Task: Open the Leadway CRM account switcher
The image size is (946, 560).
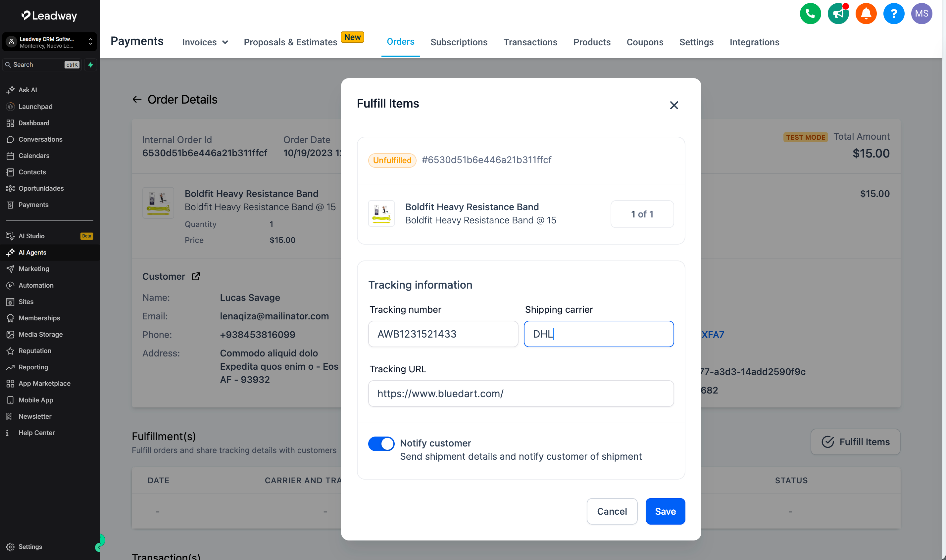Action: point(49,42)
